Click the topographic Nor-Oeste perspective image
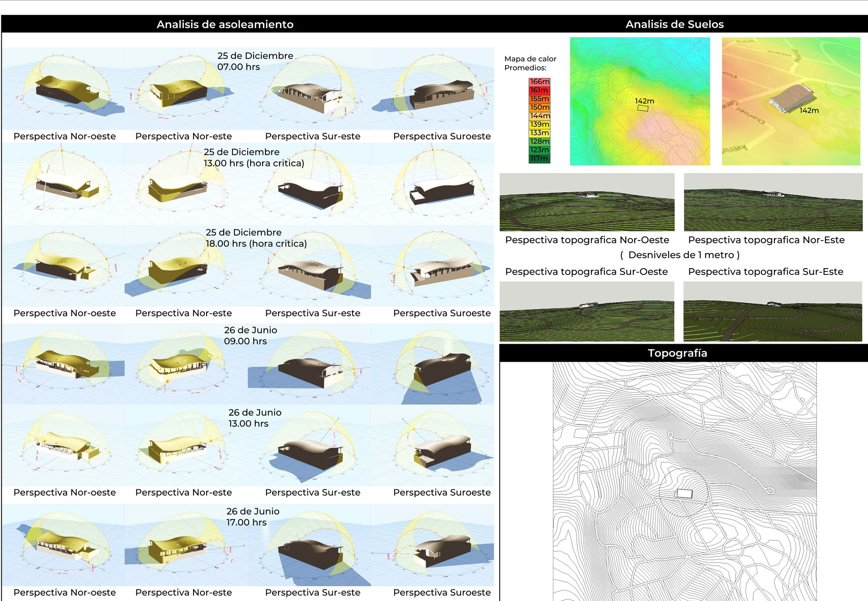Image resolution: width=868 pixels, height=601 pixels. tap(587, 202)
